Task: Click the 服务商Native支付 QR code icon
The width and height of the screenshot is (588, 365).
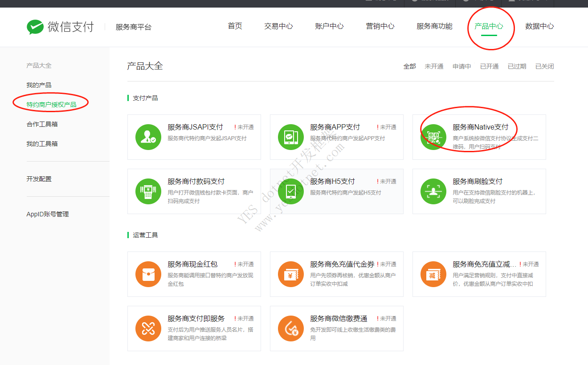Action: click(433, 137)
